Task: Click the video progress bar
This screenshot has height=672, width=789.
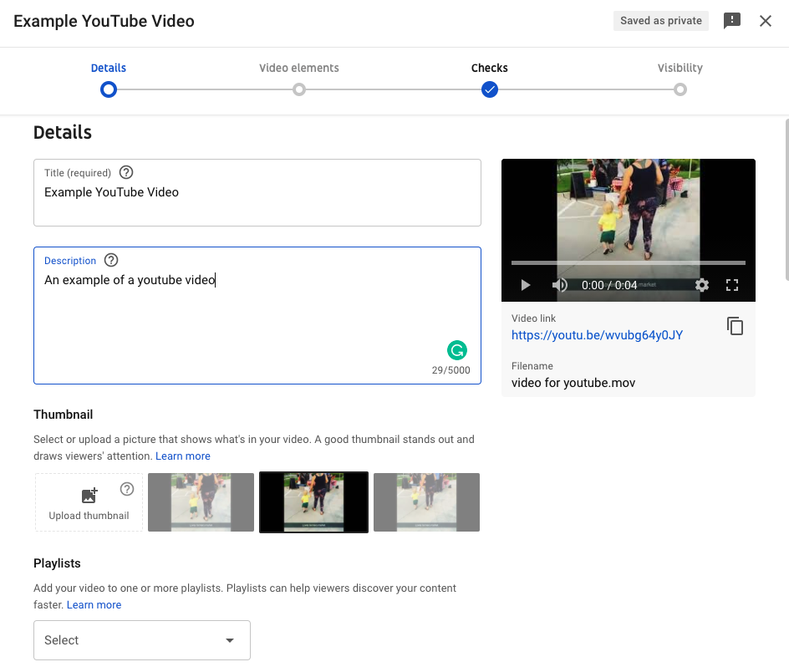Action: (x=628, y=262)
